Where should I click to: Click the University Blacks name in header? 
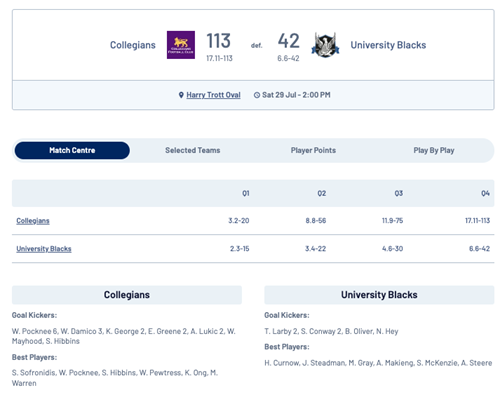(x=388, y=45)
